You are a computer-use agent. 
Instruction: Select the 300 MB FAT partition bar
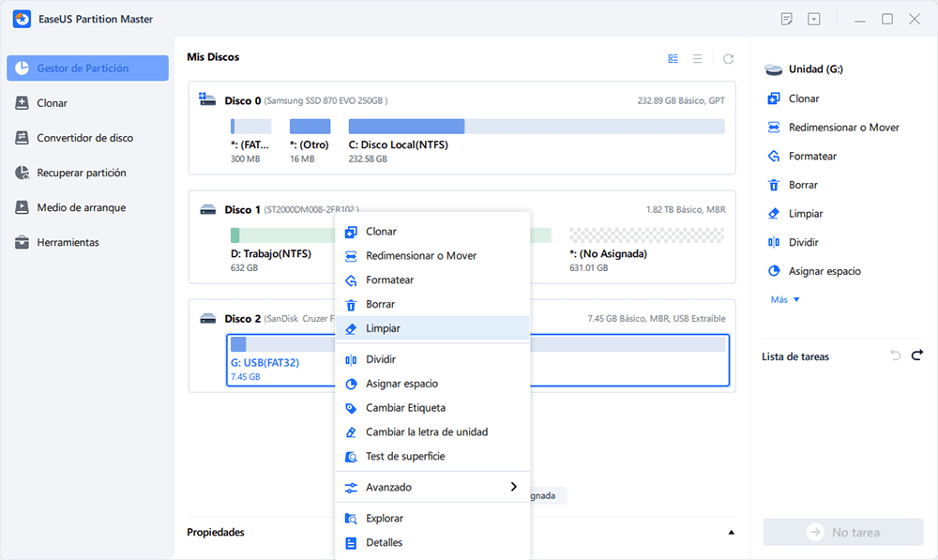click(x=250, y=127)
